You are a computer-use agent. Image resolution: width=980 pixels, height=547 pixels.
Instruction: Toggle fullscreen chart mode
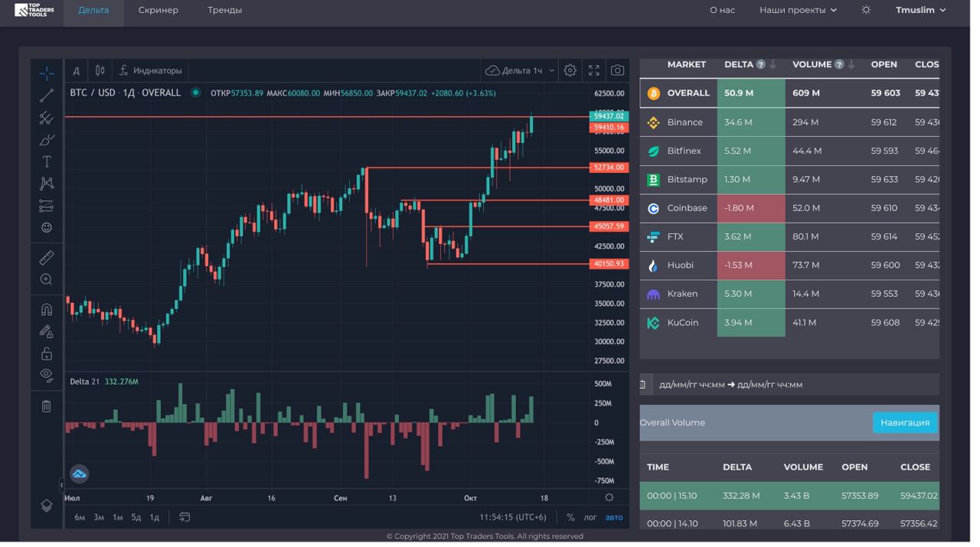pyautogui.click(x=594, y=70)
